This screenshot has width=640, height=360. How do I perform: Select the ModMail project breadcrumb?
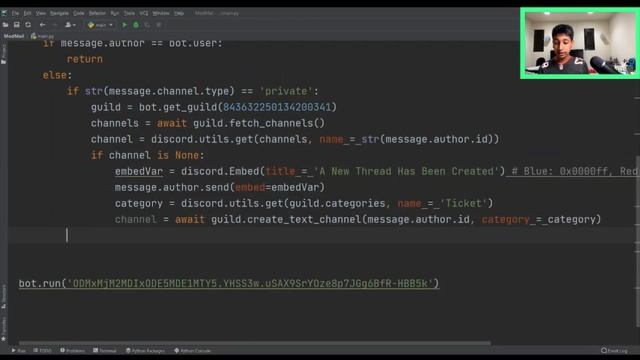[x=14, y=36]
